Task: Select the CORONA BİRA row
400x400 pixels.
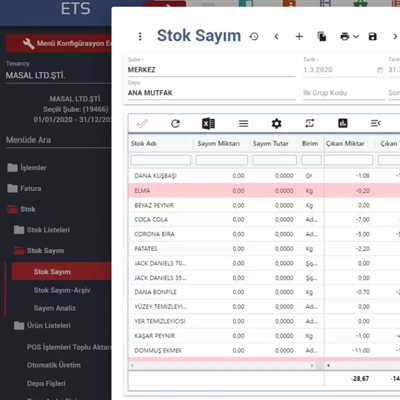Action: pyautogui.click(x=264, y=234)
